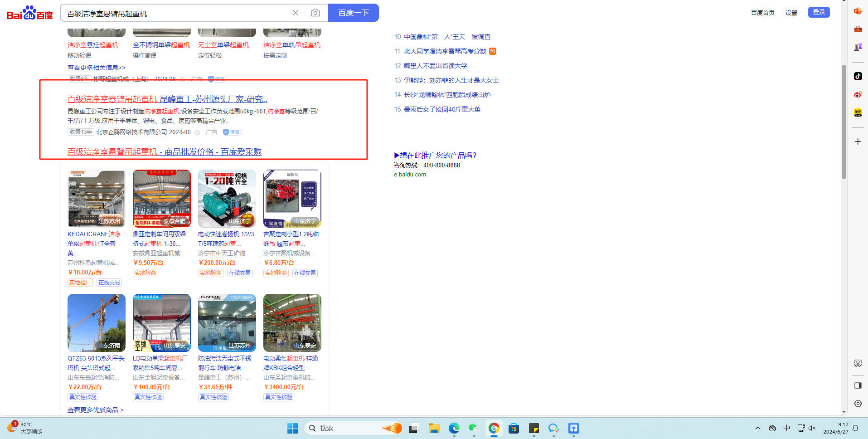Open the clock showing 9:12
Screen dimensions: 868x439
tap(836, 428)
